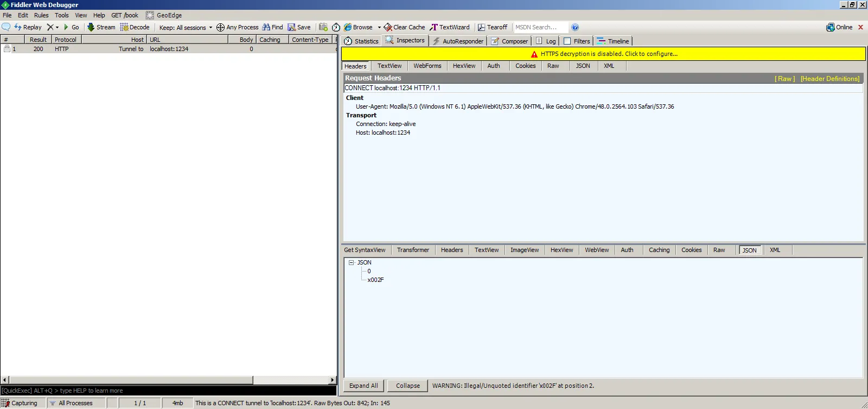Open the Log tab
This screenshot has height=409, width=868.
546,41
